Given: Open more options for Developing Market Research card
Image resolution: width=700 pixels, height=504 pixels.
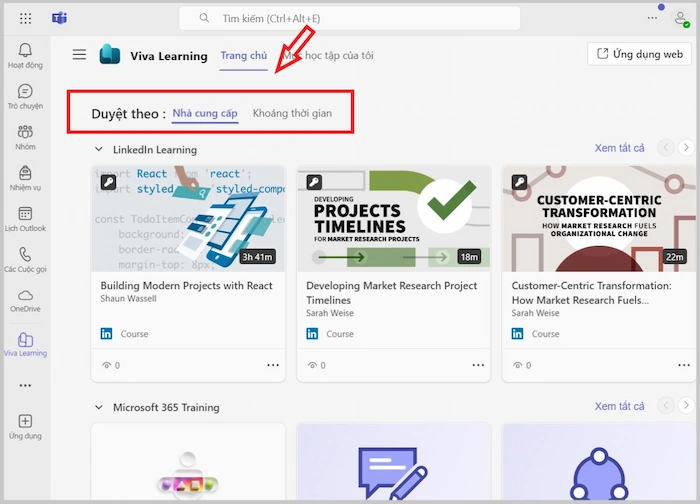Looking at the screenshot, I should click(x=478, y=365).
